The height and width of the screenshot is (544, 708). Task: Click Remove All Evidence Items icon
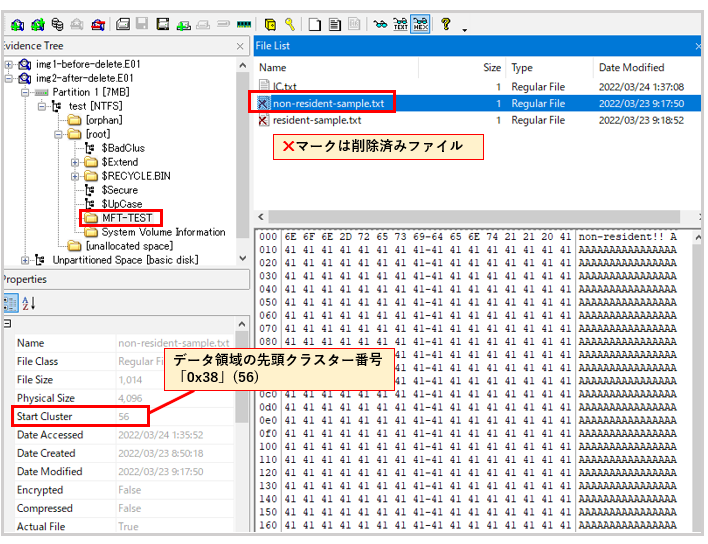click(98, 24)
